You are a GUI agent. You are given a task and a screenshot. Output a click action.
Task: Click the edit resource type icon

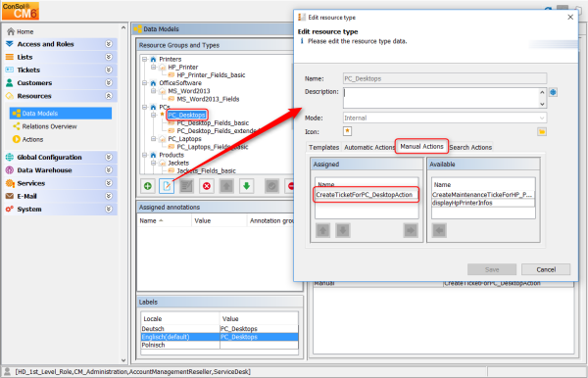(167, 186)
